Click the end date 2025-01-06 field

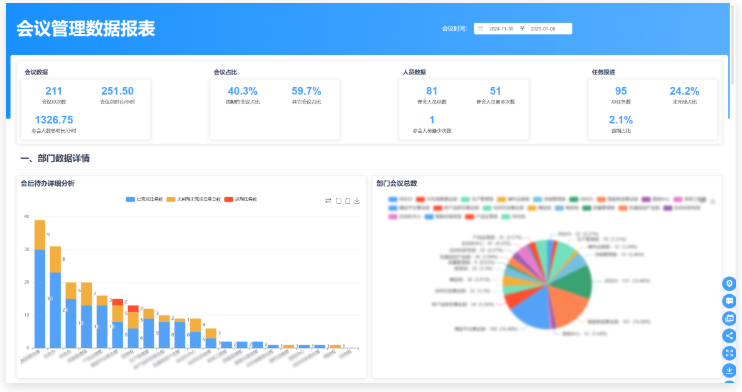pos(543,29)
